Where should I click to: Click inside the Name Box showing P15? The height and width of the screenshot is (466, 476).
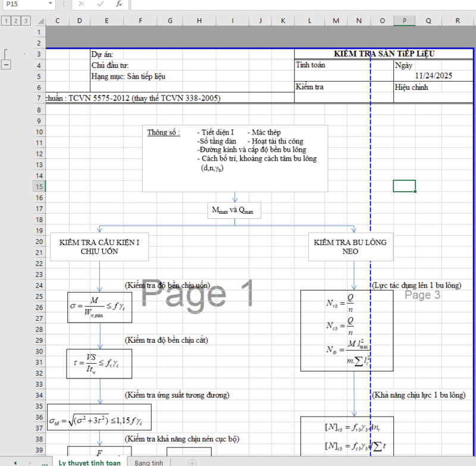click(24, 4)
